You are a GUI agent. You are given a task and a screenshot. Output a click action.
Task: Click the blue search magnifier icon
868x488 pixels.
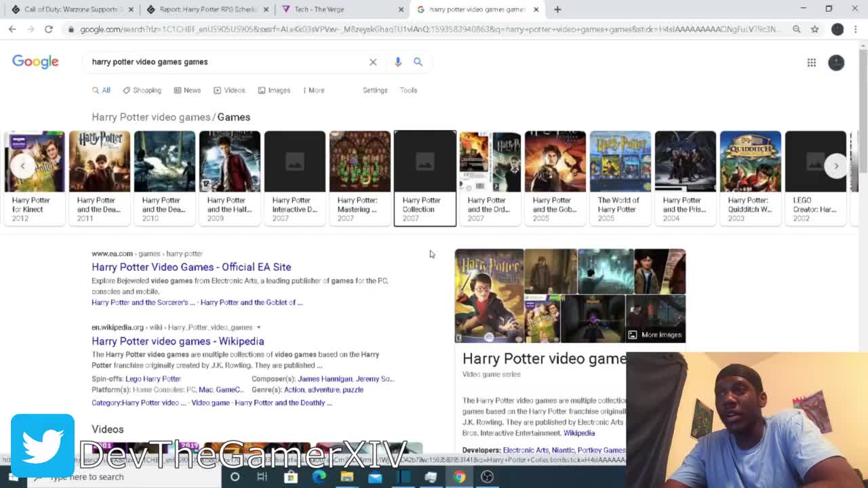click(x=418, y=62)
